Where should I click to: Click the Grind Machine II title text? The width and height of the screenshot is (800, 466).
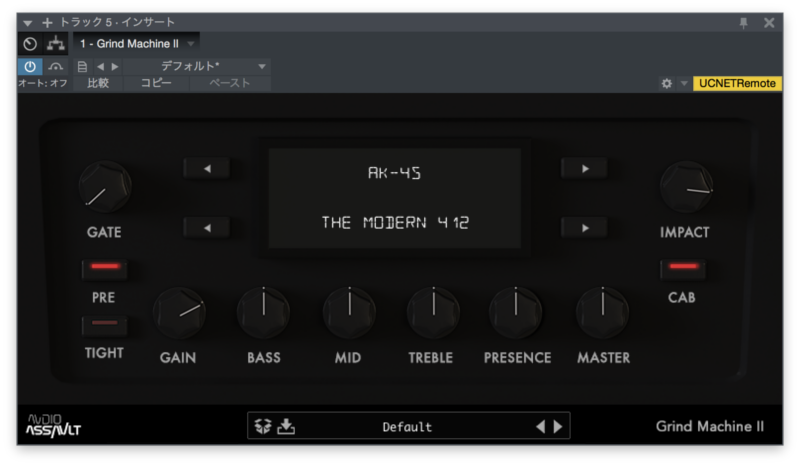point(710,426)
